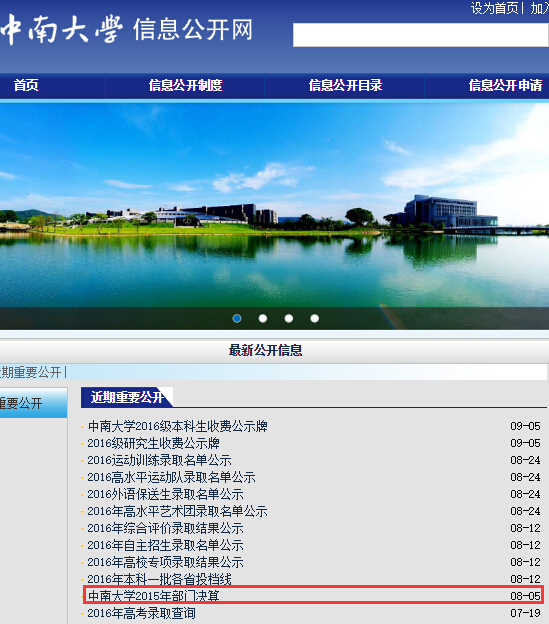The height and width of the screenshot is (624, 549).
Task: Click the 期重要公开 breadcrumb text
Action: tap(31, 372)
